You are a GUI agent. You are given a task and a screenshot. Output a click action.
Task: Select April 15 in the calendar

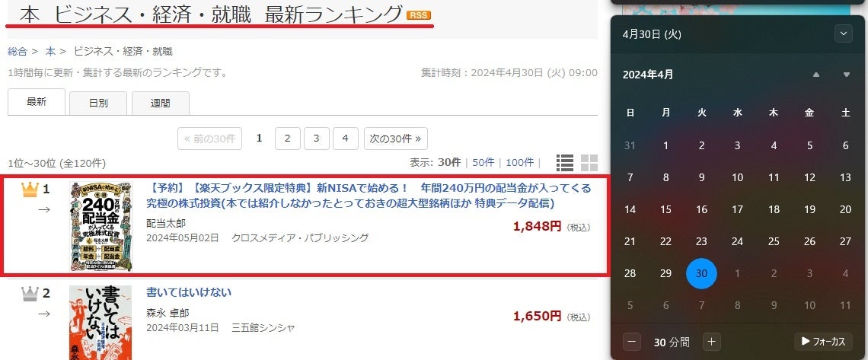pos(666,209)
